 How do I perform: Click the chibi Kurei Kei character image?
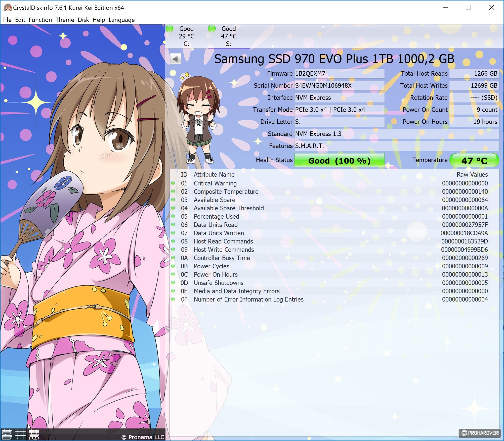pyautogui.click(x=199, y=118)
